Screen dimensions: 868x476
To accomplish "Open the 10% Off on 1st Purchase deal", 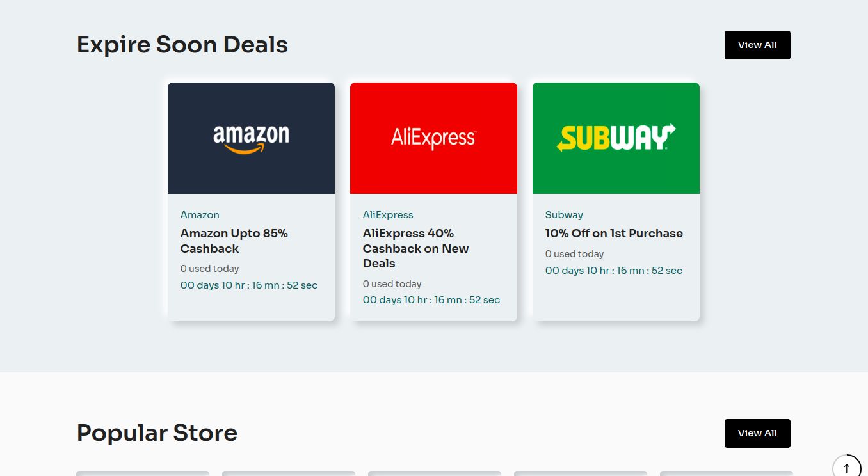I will 613,233.
